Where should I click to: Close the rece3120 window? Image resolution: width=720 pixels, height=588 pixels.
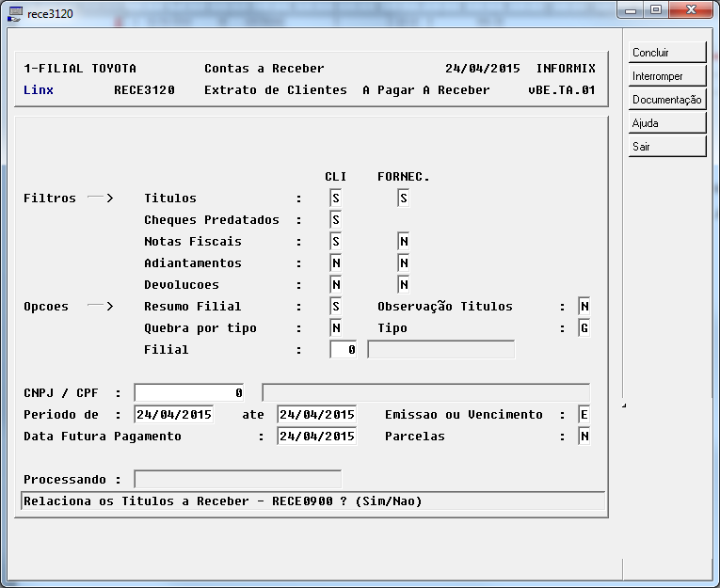pos(691,10)
